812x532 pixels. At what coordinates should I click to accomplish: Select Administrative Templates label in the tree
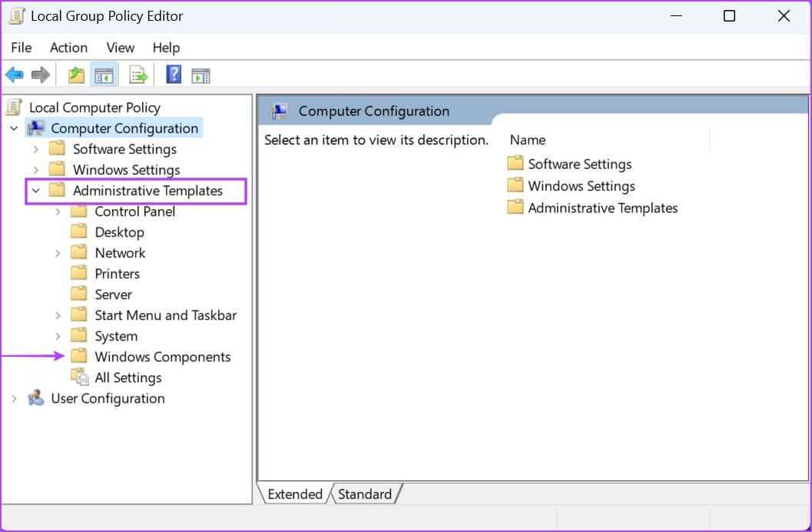(x=147, y=191)
